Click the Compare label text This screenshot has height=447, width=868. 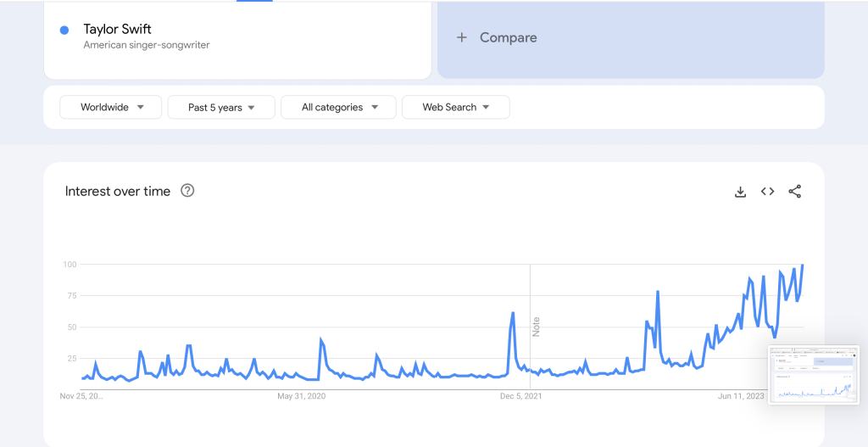click(x=508, y=37)
